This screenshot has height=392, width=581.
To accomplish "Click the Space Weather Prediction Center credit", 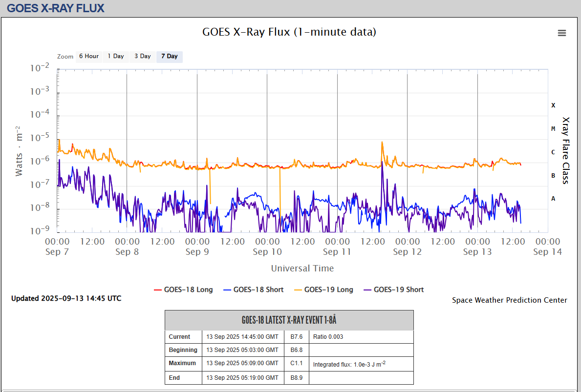I will pyautogui.click(x=509, y=300).
